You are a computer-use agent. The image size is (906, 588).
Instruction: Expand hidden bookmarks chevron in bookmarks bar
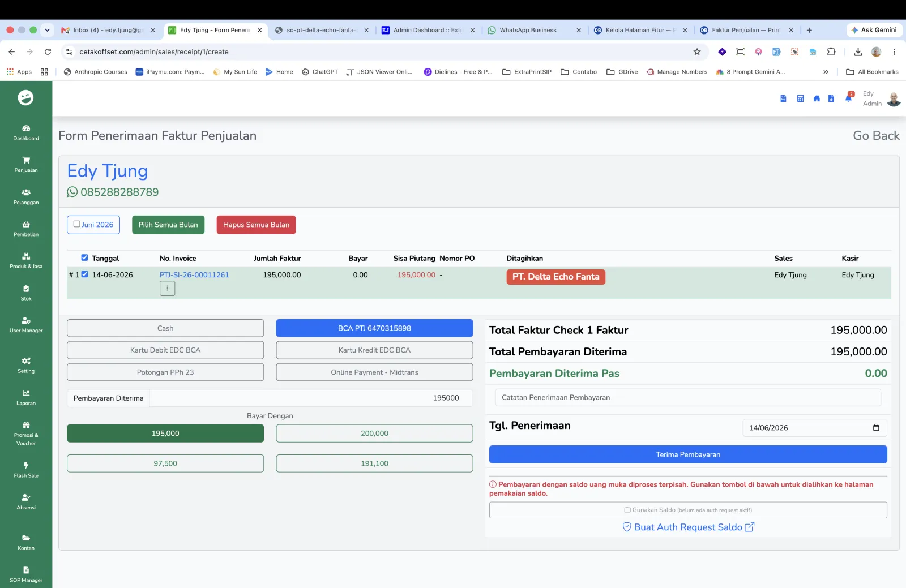coord(826,72)
